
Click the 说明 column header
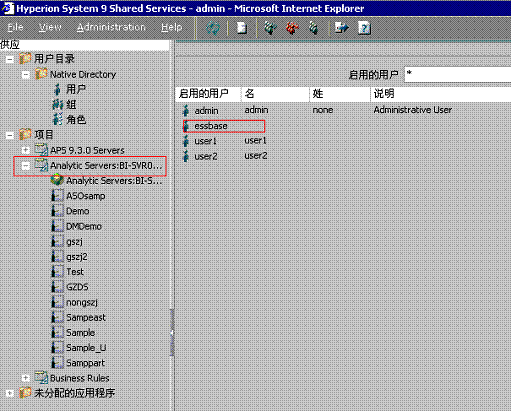[441, 94]
